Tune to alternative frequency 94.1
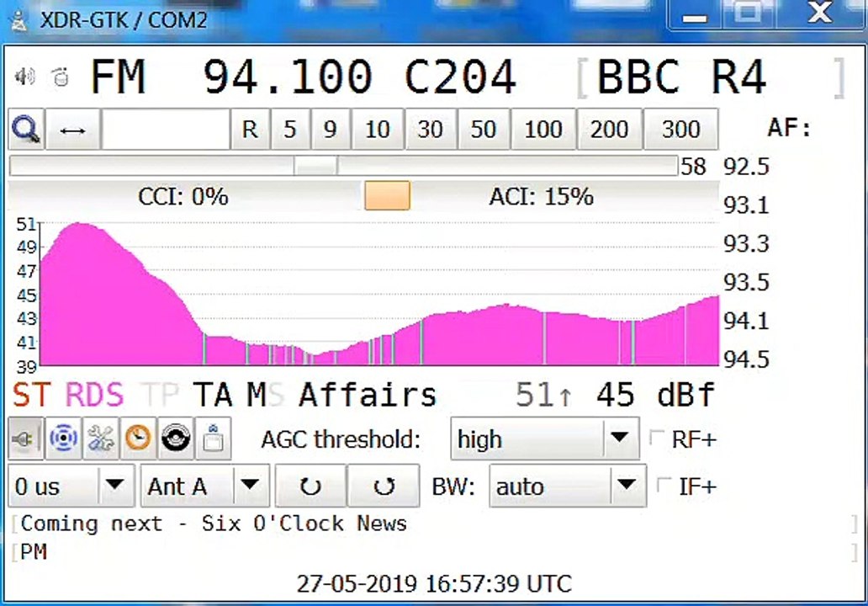The image size is (868, 606). click(x=746, y=321)
